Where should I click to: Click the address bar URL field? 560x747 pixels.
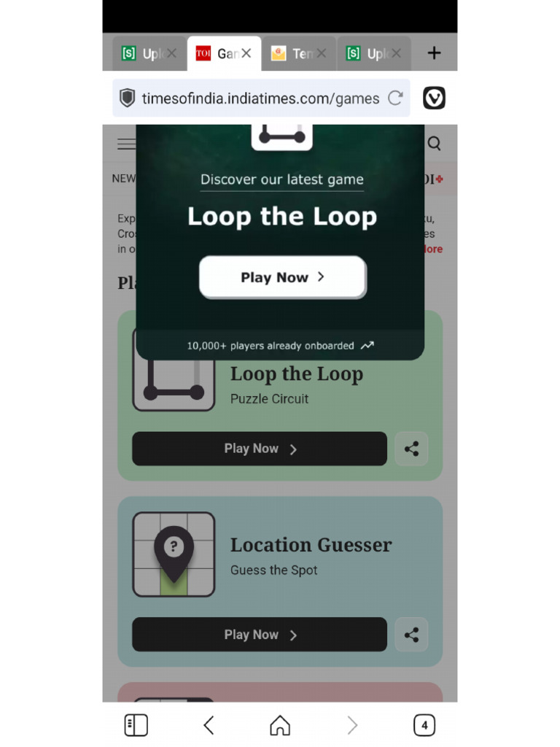coord(260,98)
